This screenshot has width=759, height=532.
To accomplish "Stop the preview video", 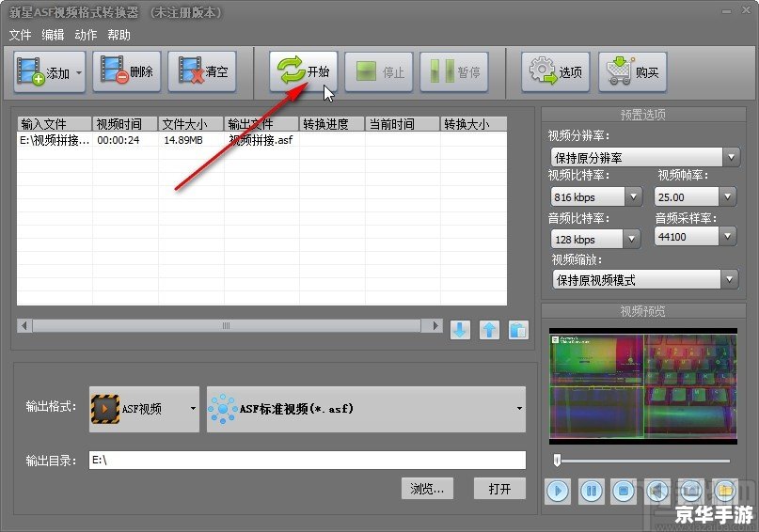I will click(x=624, y=492).
